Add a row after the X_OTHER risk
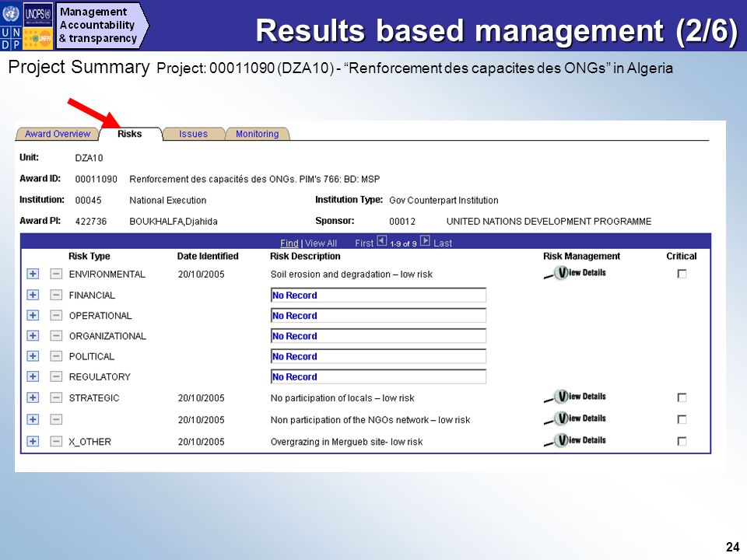This screenshot has height=560, width=747. point(33,442)
